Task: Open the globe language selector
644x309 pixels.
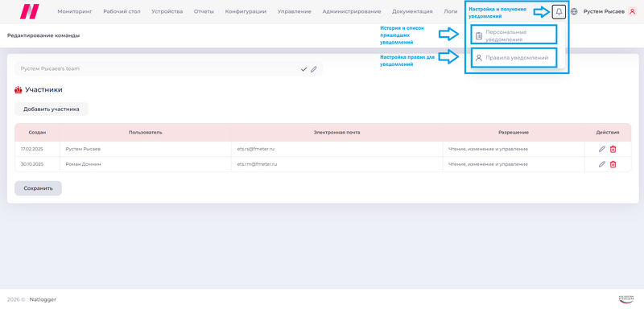Action: (574, 12)
